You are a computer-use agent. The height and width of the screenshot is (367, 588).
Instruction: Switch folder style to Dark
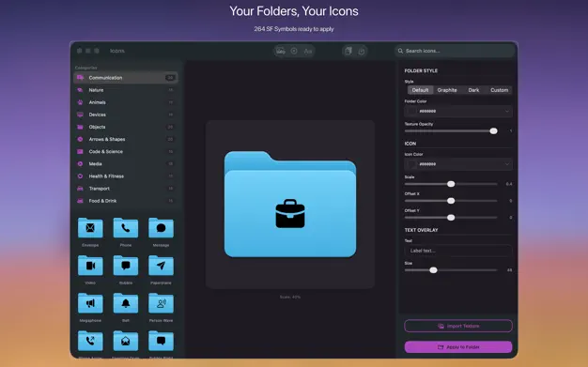(x=473, y=90)
